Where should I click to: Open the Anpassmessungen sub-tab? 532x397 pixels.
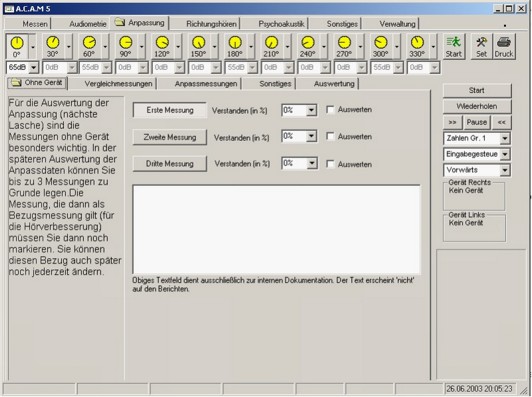tap(206, 84)
